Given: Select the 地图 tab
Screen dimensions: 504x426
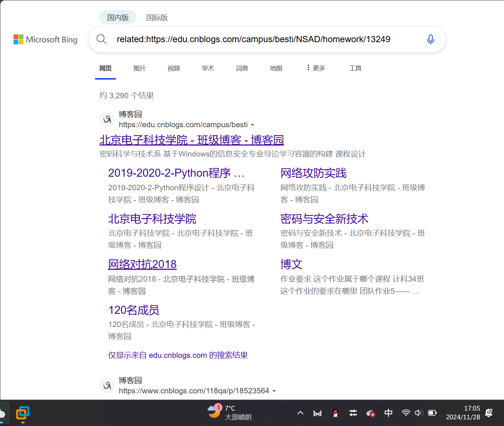Looking at the screenshot, I should click(x=276, y=68).
